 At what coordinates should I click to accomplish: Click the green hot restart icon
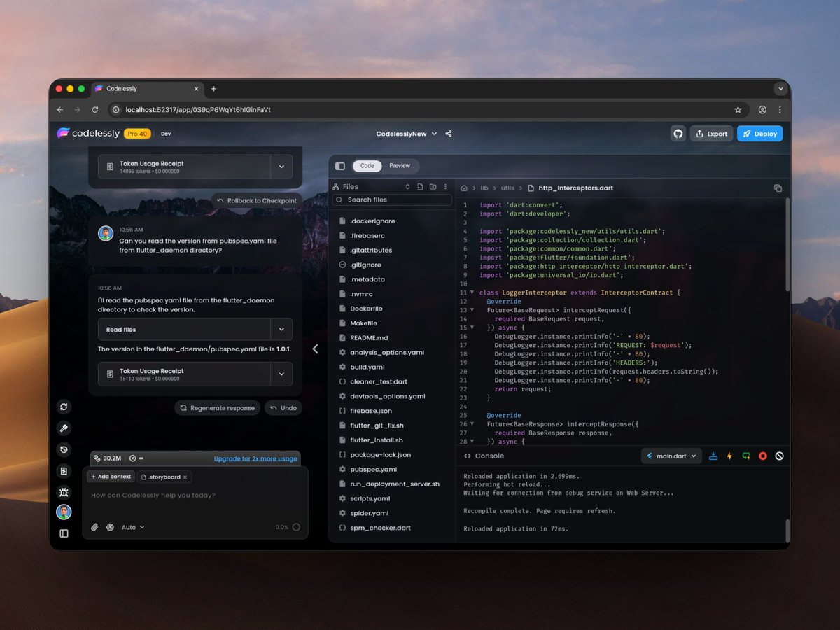[x=746, y=456]
